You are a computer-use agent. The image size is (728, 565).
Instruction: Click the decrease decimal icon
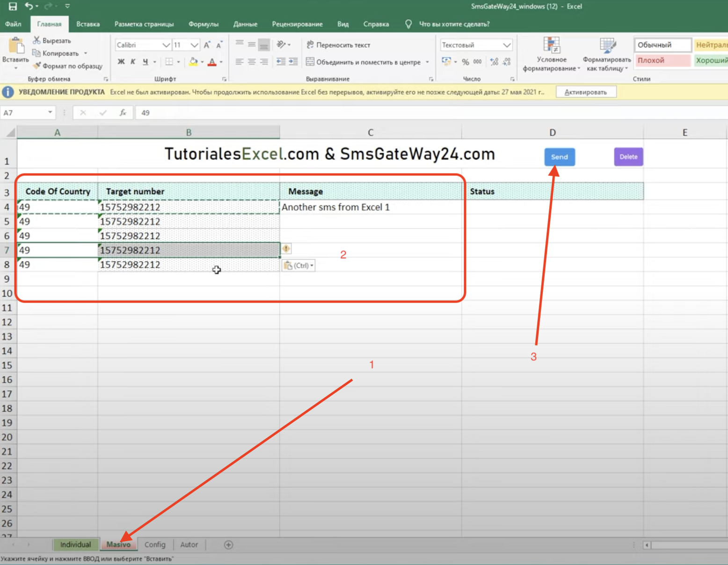(x=507, y=62)
